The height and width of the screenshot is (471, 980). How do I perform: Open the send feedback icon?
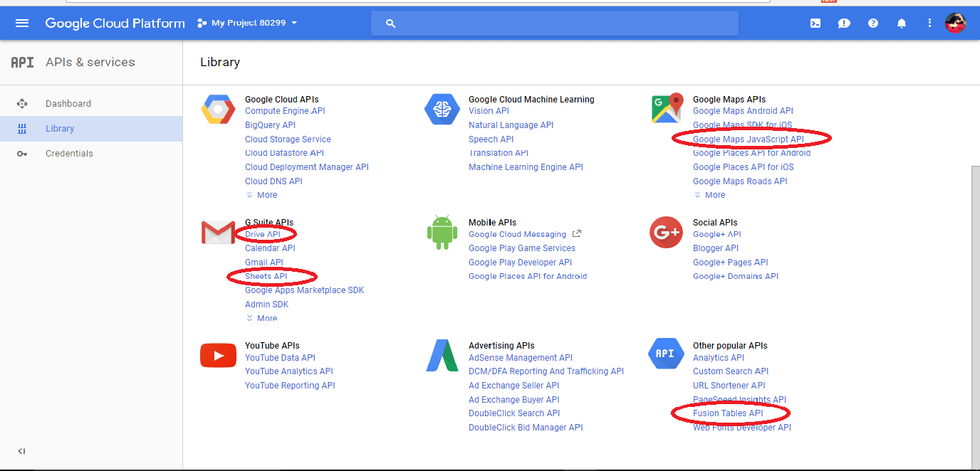point(844,23)
